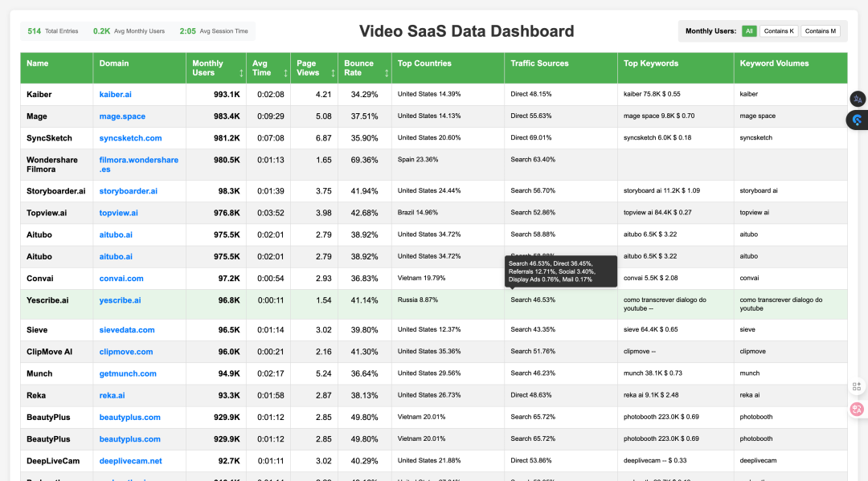
Task: Open the topview.ai link
Action: [x=118, y=213]
